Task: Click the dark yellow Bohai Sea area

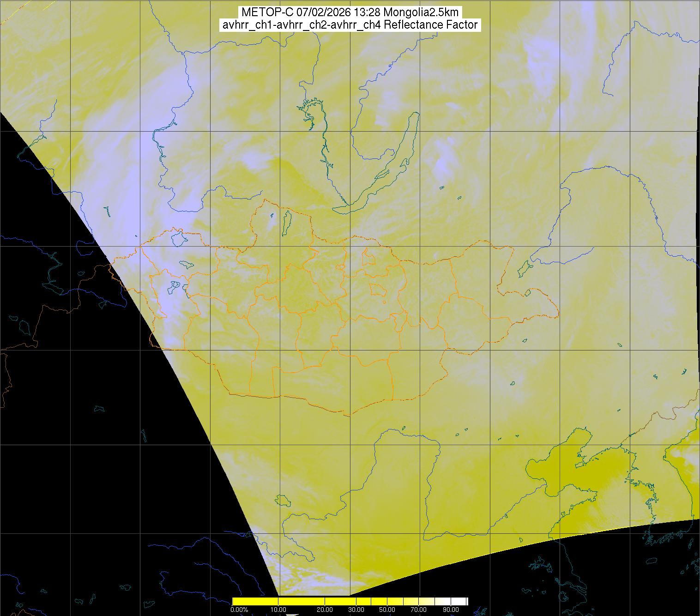Action: (x=568, y=471)
